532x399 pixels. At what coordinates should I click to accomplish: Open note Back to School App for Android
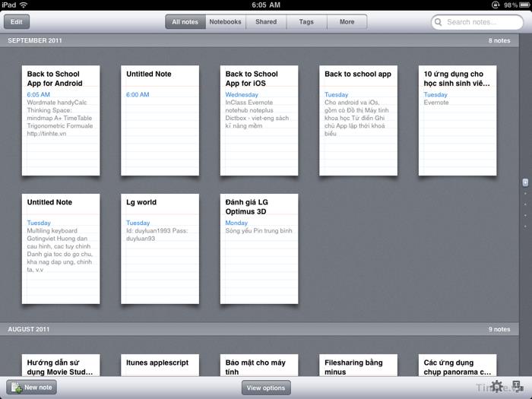tap(61, 120)
